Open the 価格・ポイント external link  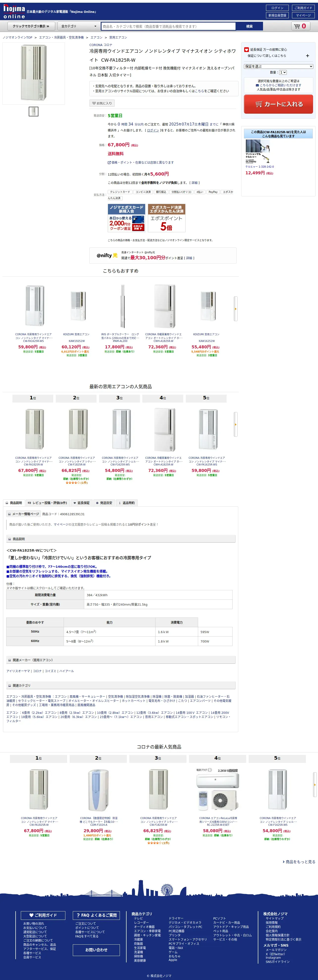[x=140, y=162]
